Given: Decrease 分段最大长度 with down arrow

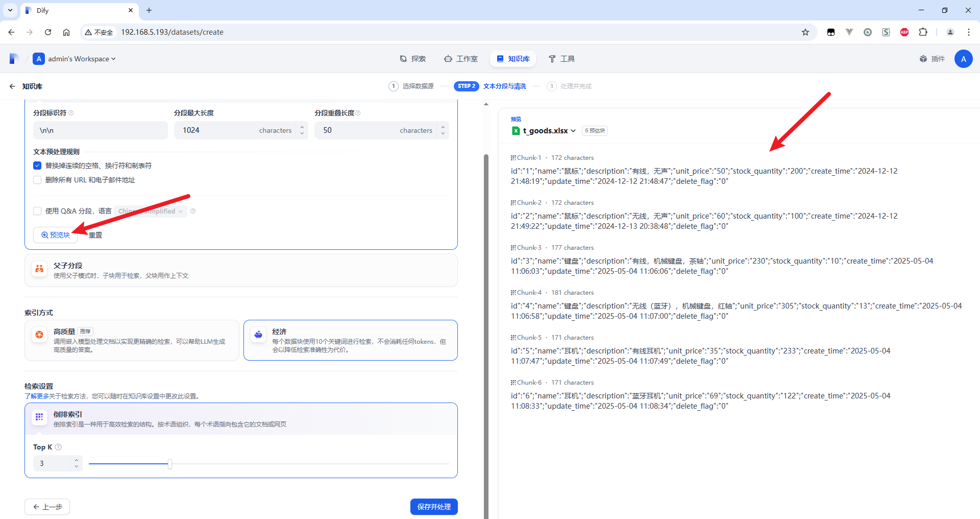Looking at the screenshot, I should point(302,134).
